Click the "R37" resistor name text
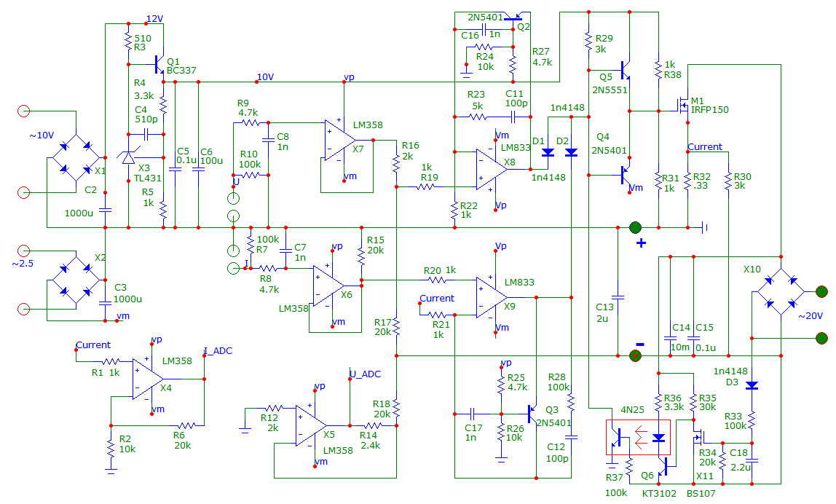Screen dimensions: 836x504 [x=614, y=478]
